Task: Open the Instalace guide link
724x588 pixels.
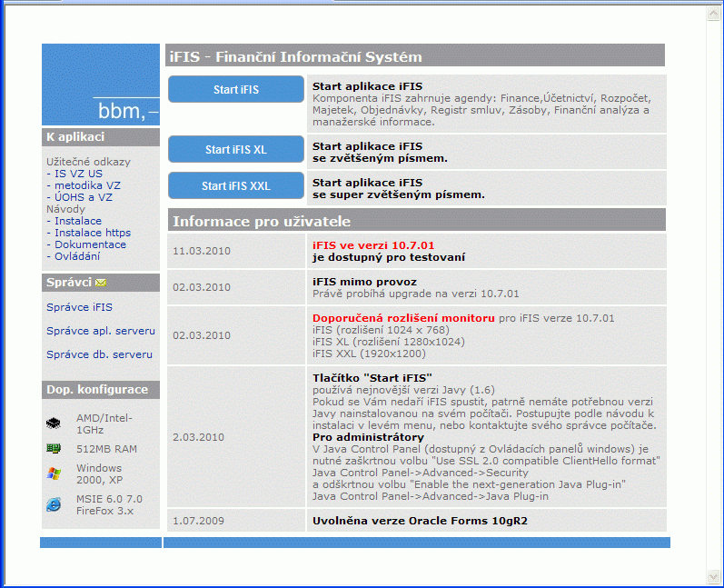Action: coord(78,221)
